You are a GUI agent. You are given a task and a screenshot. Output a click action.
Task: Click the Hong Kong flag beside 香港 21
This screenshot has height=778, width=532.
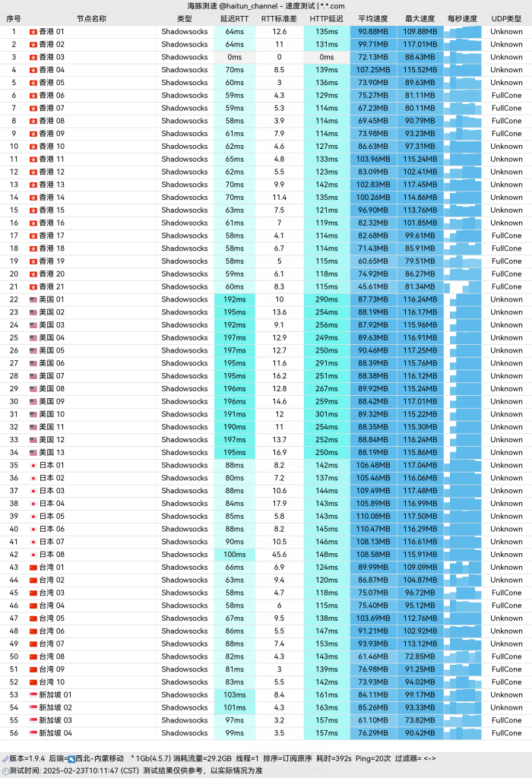point(33,286)
